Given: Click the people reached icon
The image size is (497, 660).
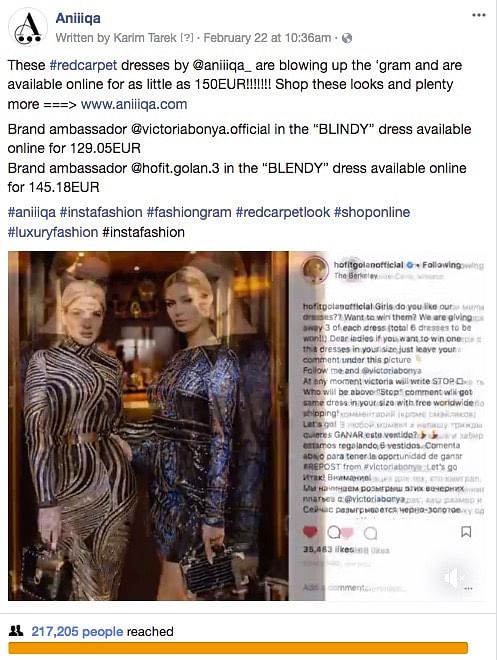Looking at the screenshot, I should point(16,631).
